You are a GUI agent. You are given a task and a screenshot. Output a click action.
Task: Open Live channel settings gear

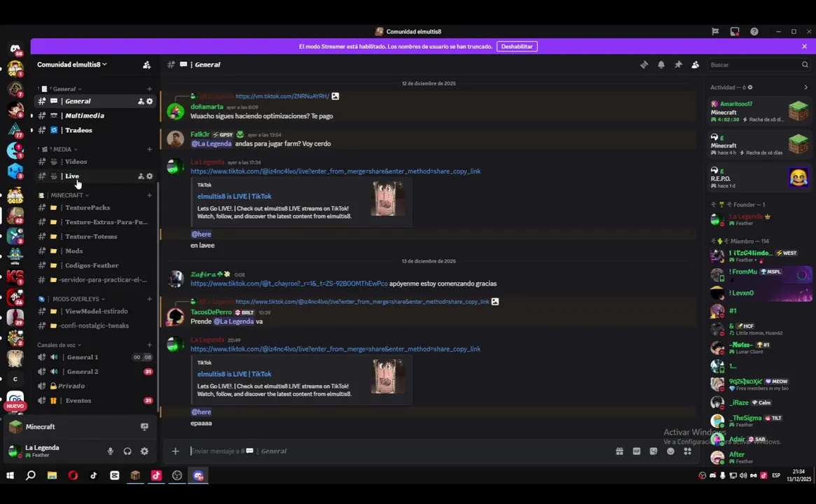click(150, 176)
